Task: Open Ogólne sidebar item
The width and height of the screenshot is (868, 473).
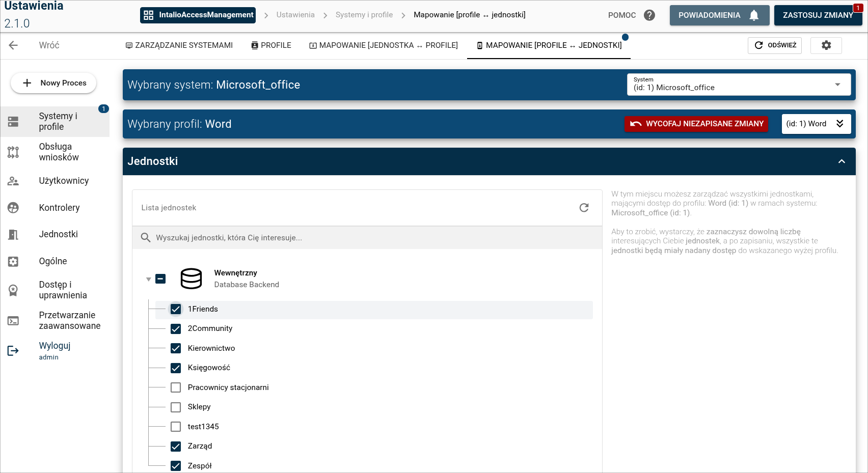Action: [x=55, y=261]
